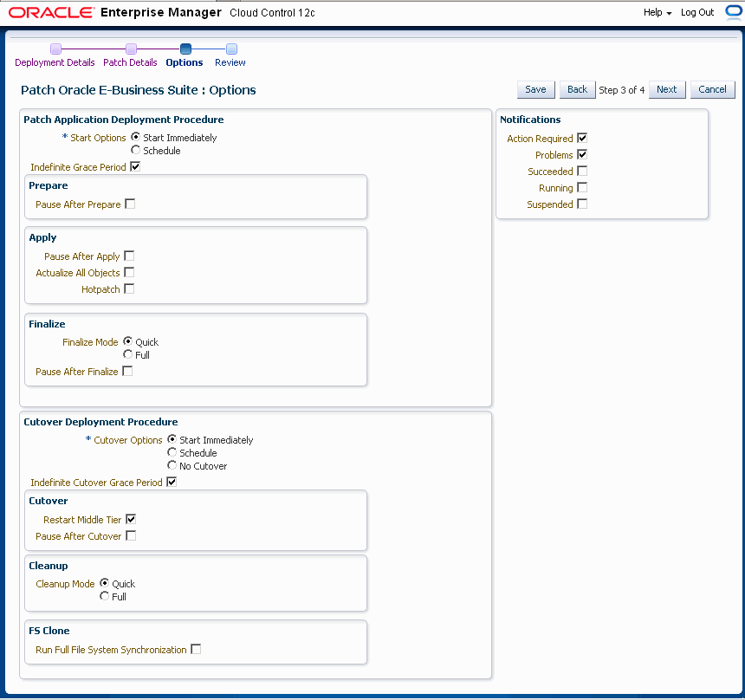745x700 pixels.
Task: Click the Deployment Details train step marker
Action: tap(55, 49)
